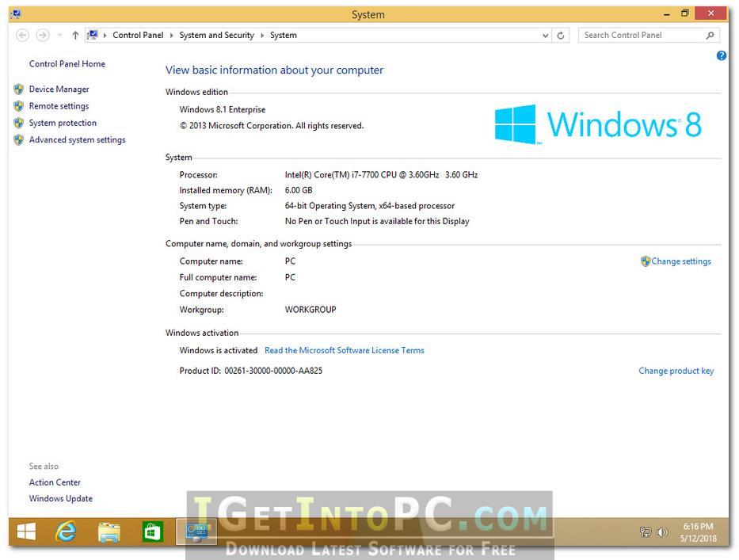Click the search magnifier icon

coord(710,36)
